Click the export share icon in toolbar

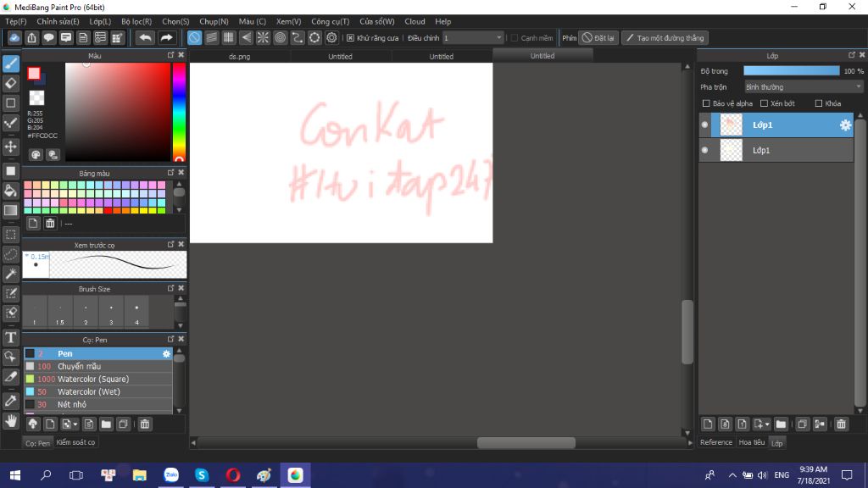tap(31, 37)
